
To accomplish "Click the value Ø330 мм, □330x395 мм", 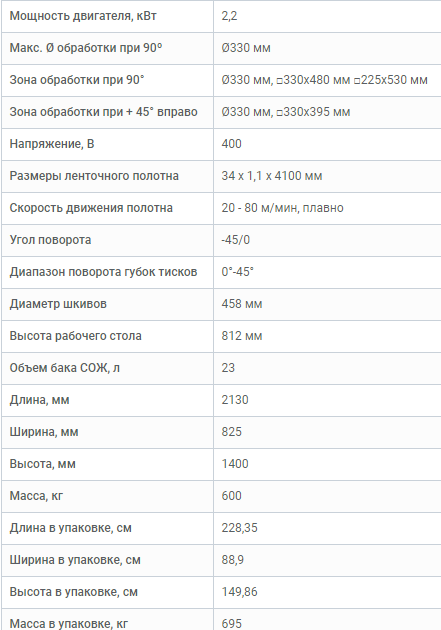I will [286, 112].
